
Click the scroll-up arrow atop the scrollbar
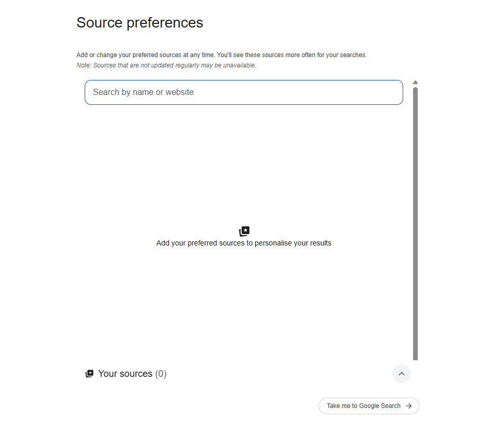415,83
